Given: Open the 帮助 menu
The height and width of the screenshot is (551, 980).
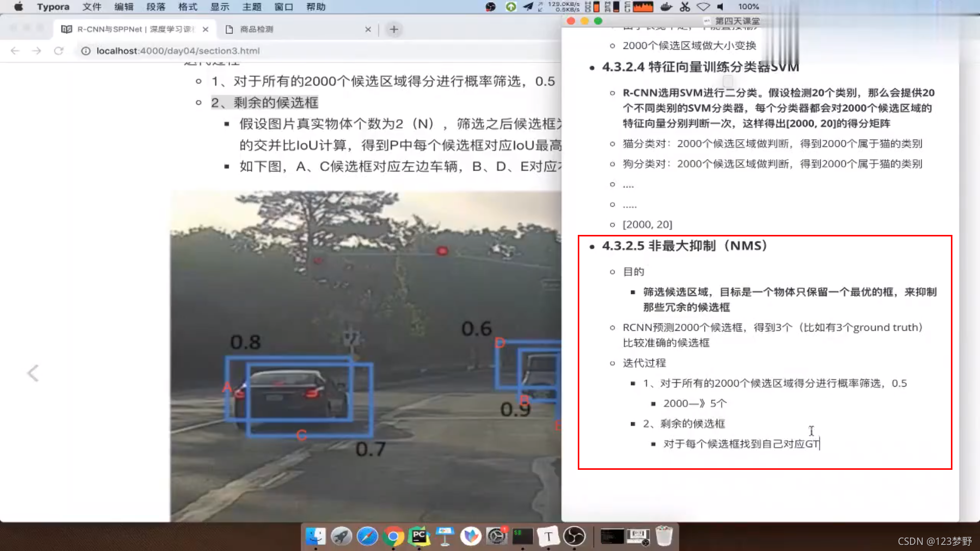Looking at the screenshot, I should click(x=316, y=7).
